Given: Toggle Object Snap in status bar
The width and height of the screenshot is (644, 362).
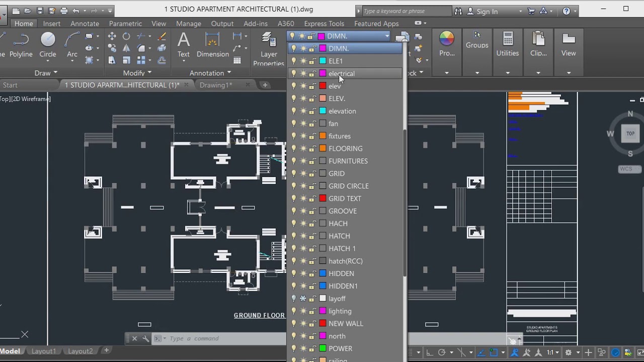Looking at the screenshot, I should coord(494,352).
